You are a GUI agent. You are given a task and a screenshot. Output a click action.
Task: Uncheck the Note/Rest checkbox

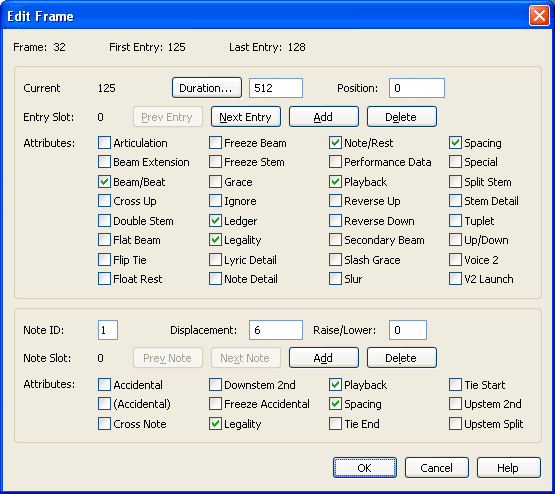point(335,143)
